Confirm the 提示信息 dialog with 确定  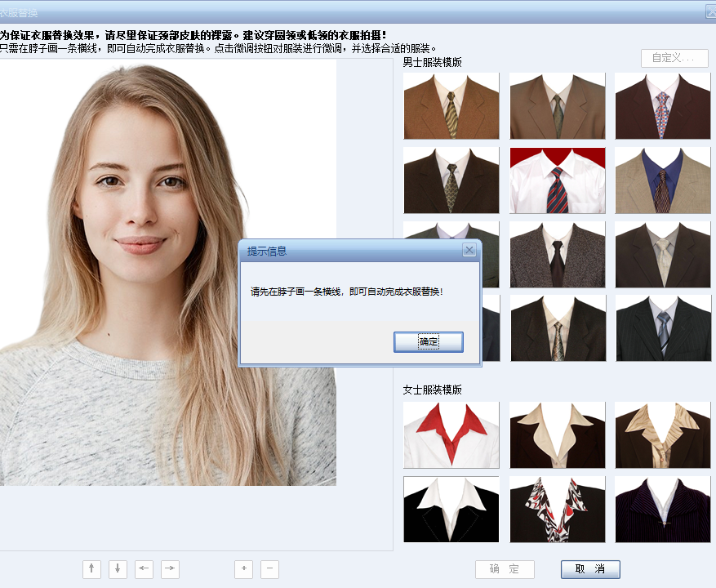tap(429, 341)
